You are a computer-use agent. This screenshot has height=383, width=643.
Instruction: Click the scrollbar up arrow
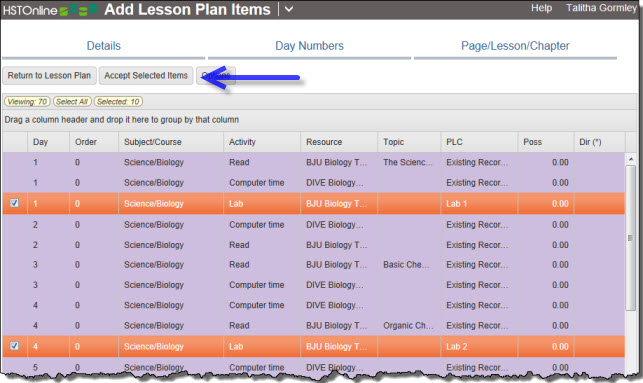631,159
